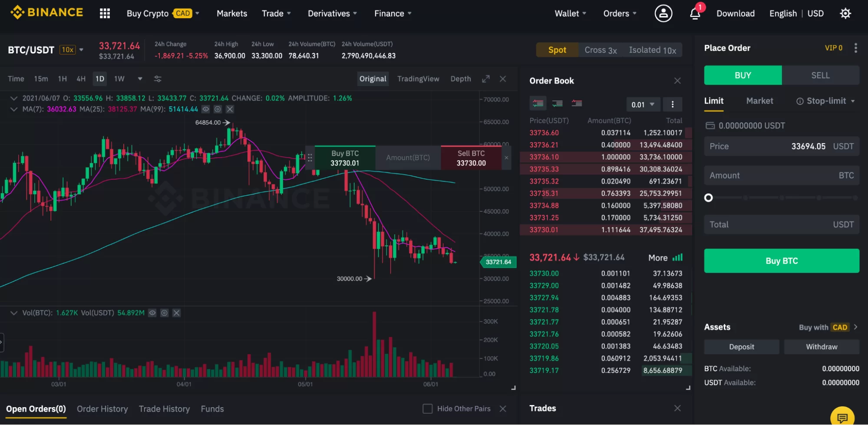Viewport: 868px width, 425px height.
Task: Open the BTC/USDT pair selector arrow
Action: tap(81, 49)
